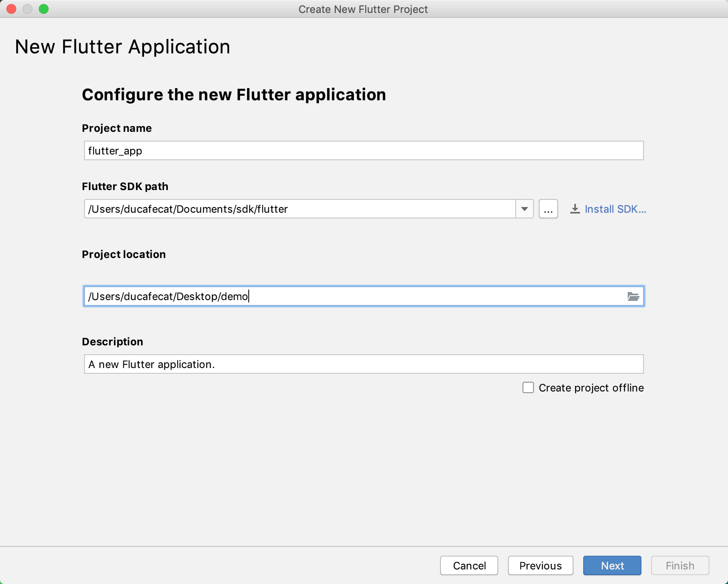Screen dimensions: 728x584
Task: Close the dialog with the red window button
Action: coord(11,9)
